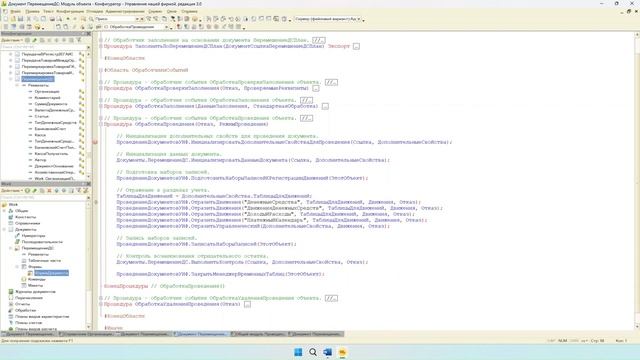The image size is (640, 360).
Task: Switch to Справочник Организации window tab
Action: [x=87, y=334]
